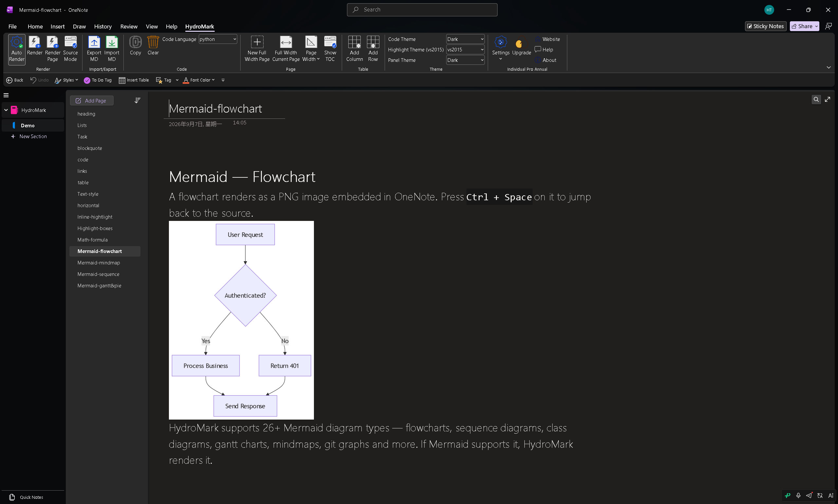This screenshot has height=504, width=838.
Task: Open the Code Language dropdown
Action: [218, 39]
